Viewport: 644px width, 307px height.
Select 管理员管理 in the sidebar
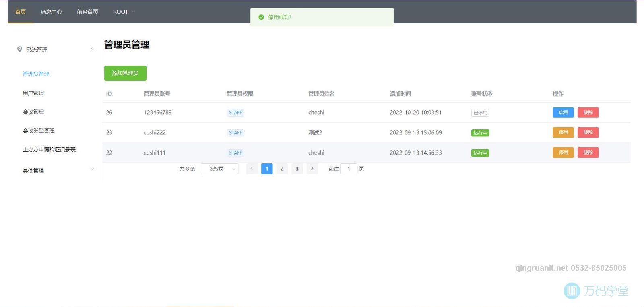point(36,74)
